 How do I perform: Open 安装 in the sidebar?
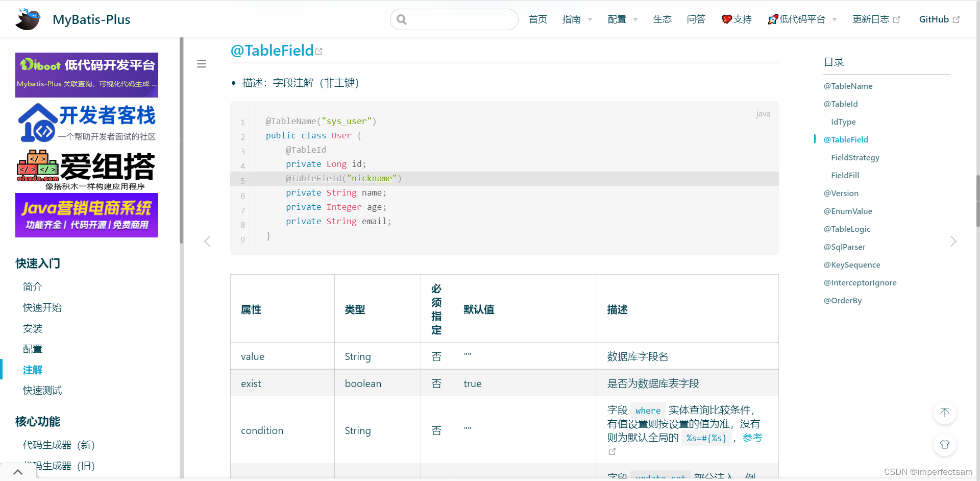pos(33,328)
